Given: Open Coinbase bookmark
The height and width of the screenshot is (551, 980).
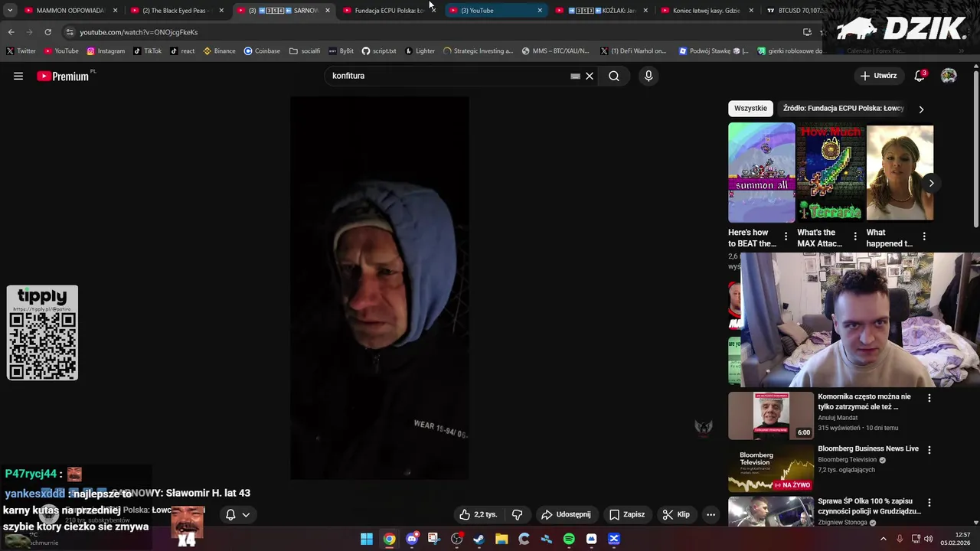Looking at the screenshot, I should point(262,51).
